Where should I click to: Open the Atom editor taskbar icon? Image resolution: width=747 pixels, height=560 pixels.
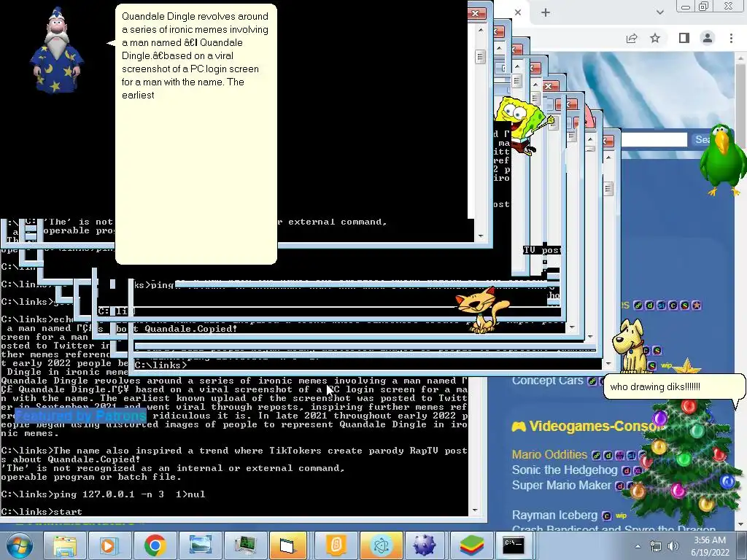pos(381,545)
